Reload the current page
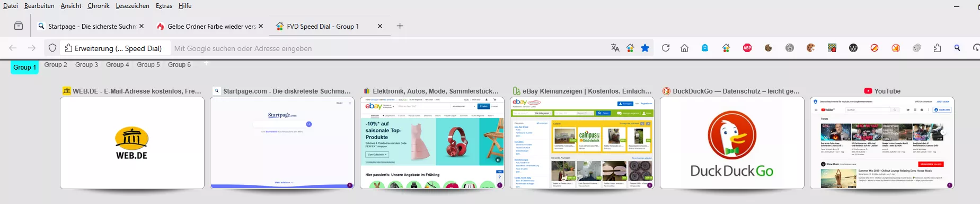Viewport: 980px width, 204px height. click(x=666, y=48)
